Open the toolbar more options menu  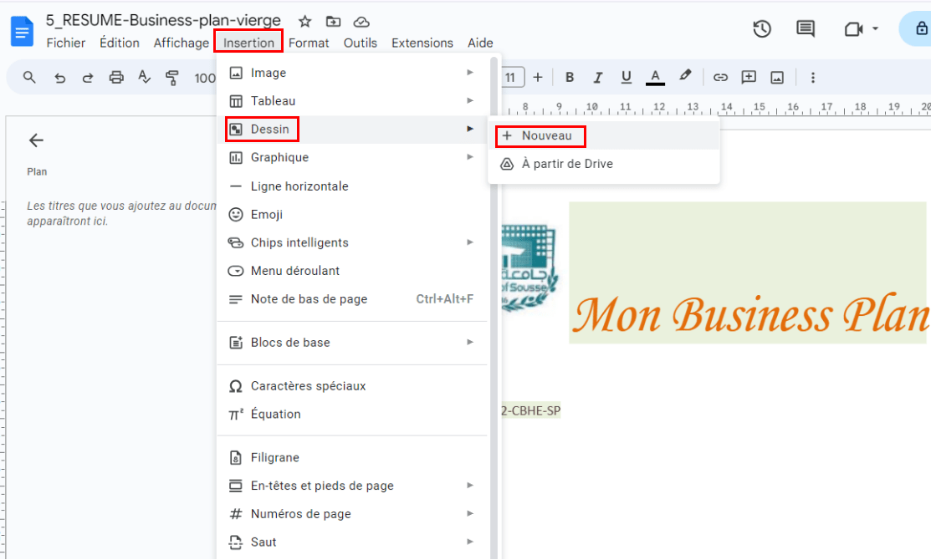coord(813,77)
